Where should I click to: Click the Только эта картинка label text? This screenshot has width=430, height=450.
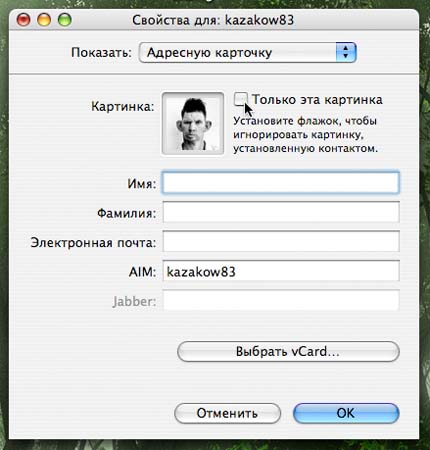coord(317,100)
